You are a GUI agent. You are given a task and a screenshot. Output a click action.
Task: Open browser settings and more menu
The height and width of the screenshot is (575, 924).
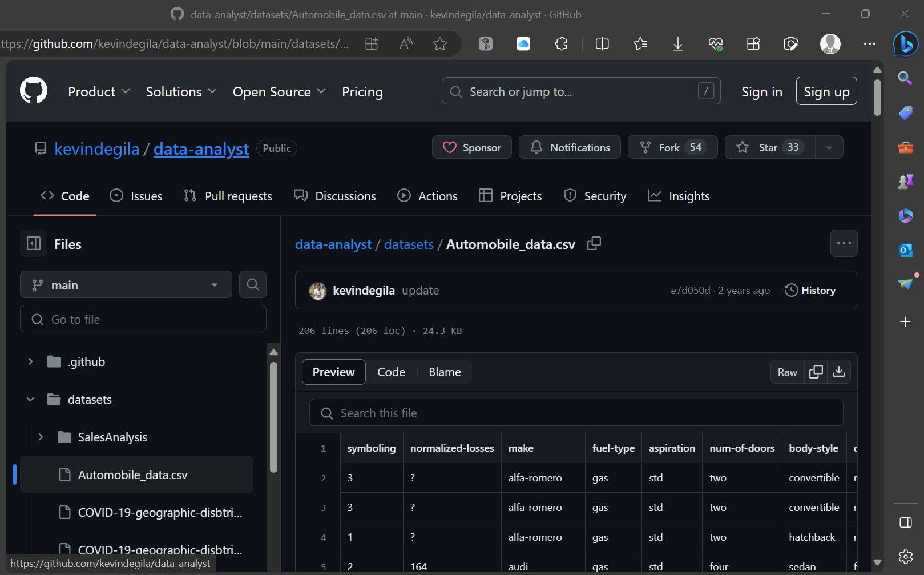click(869, 44)
